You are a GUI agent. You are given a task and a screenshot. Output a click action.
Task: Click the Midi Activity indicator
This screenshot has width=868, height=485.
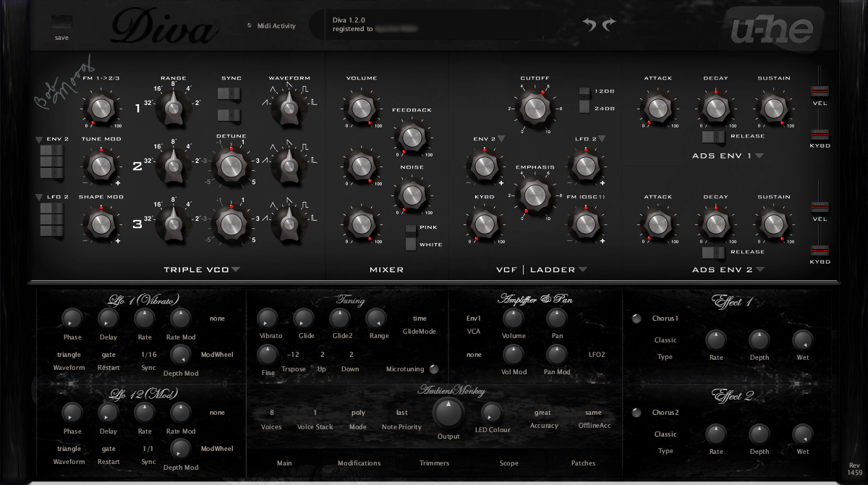250,25
